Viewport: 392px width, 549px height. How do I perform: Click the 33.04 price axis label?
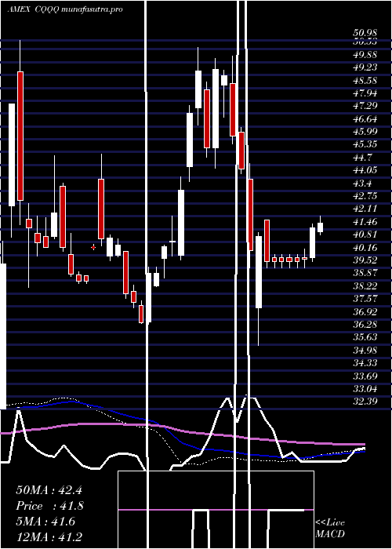tap(365, 389)
